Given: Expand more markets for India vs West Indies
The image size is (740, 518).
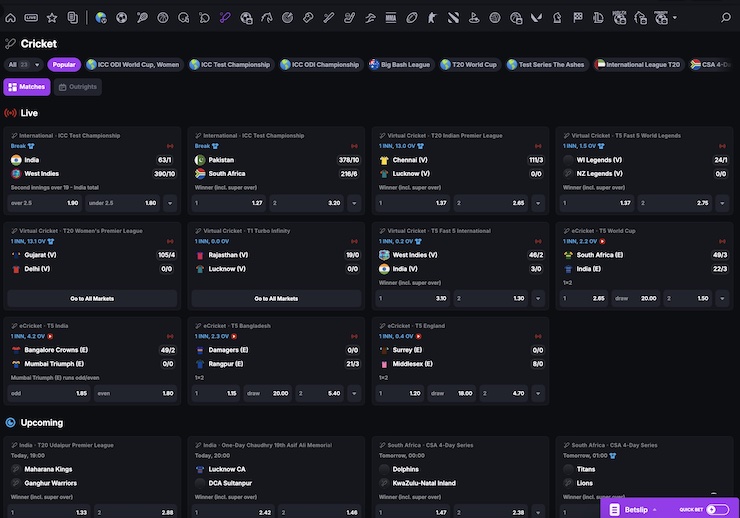Looking at the screenshot, I should click(x=169, y=203).
